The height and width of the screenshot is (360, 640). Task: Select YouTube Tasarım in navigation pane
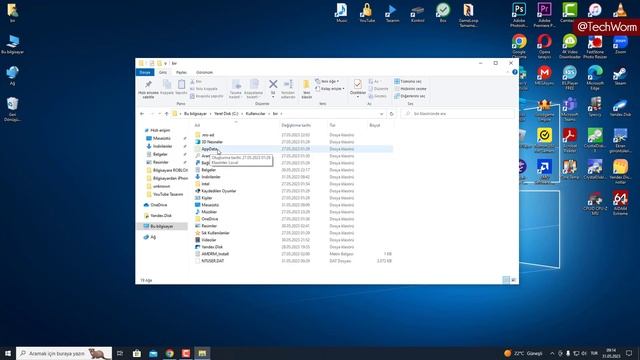(x=168, y=194)
